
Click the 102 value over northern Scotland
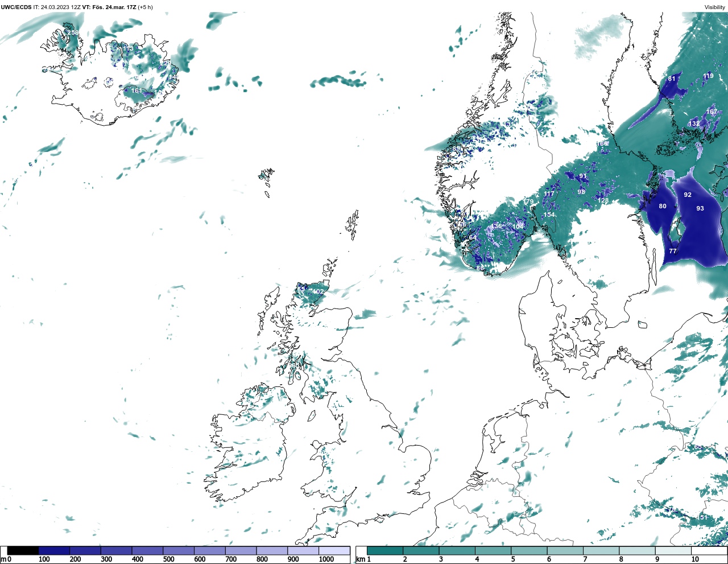pos(318,291)
